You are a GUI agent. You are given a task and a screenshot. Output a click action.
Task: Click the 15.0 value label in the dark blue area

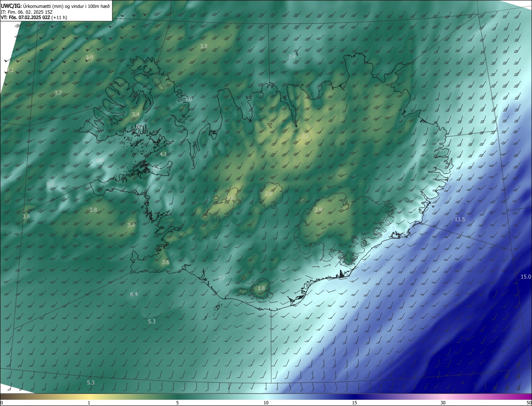526,276
